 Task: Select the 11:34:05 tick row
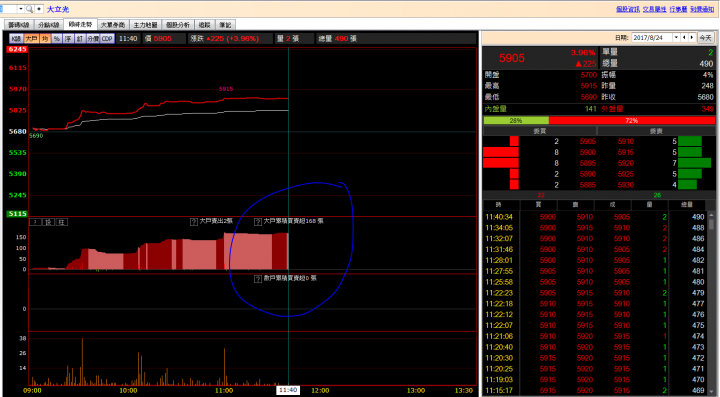point(595,228)
